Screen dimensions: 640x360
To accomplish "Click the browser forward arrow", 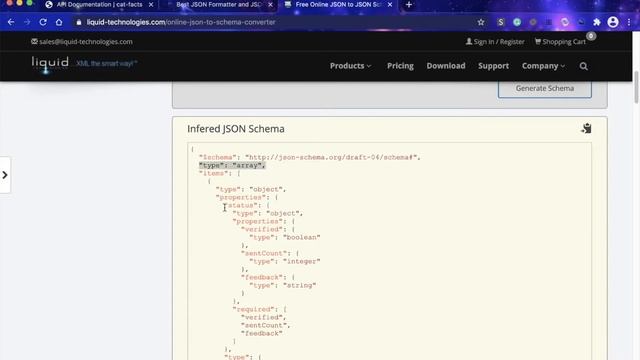I will (x=27, y=22).
